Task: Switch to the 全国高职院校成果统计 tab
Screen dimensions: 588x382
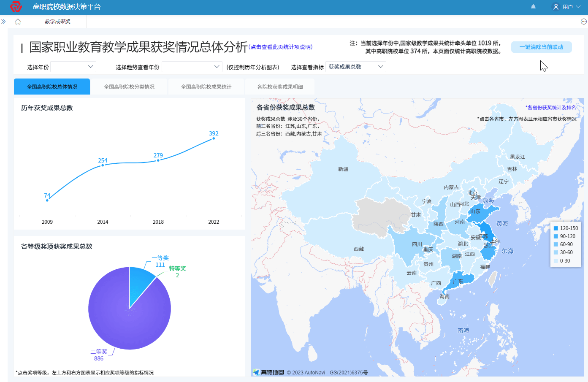Action: [206, 86]
